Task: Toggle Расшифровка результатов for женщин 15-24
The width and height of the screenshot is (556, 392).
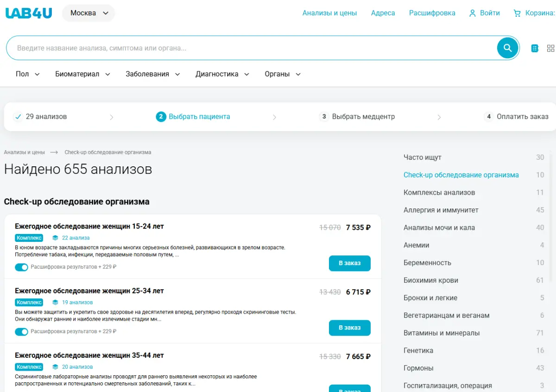Action: [21, 267]
